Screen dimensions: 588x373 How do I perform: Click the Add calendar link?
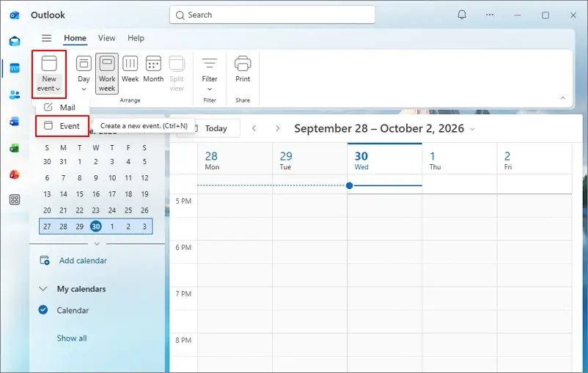[83, 261]
